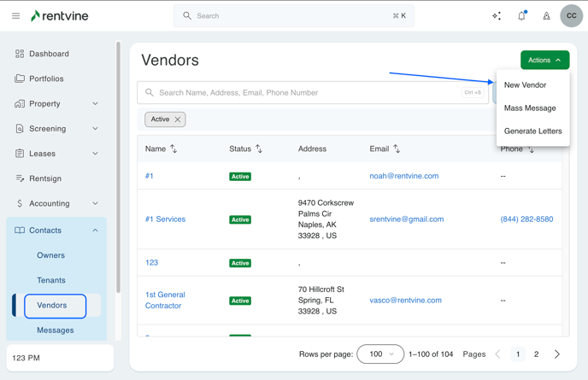The height and width of the screenshot is (380, 588).
Task: Click the AI sparkle icon in header
Action: click(x=497, y=16)
